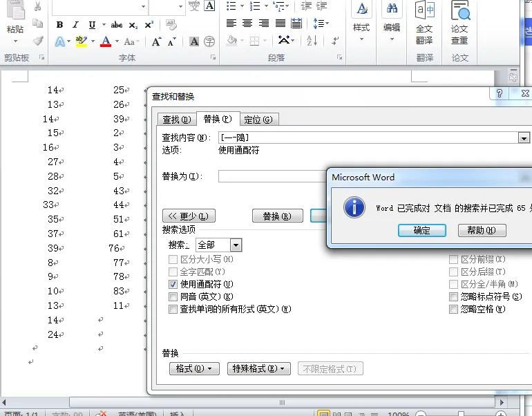Viewport: 532px width, 416px height.
Task: Apply subscript formatting
Action: coord(133,25)
